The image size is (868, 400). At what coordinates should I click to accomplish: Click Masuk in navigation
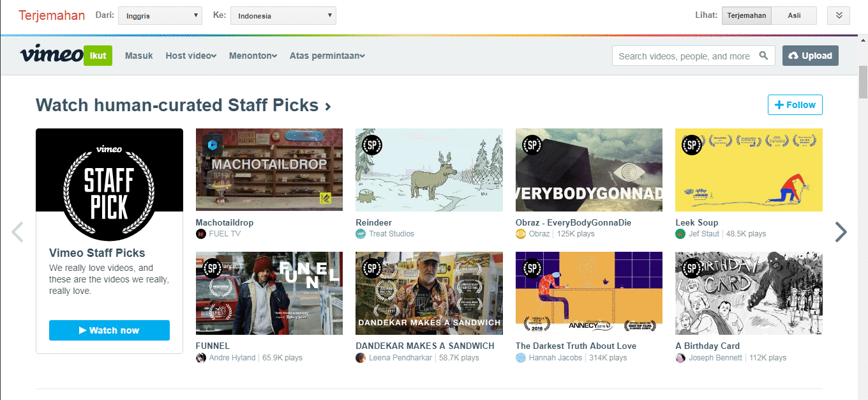138,56
